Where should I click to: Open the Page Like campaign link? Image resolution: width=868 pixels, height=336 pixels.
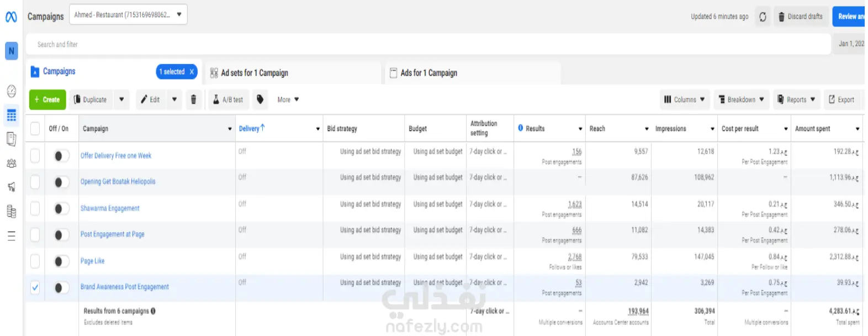coord(92,261)
